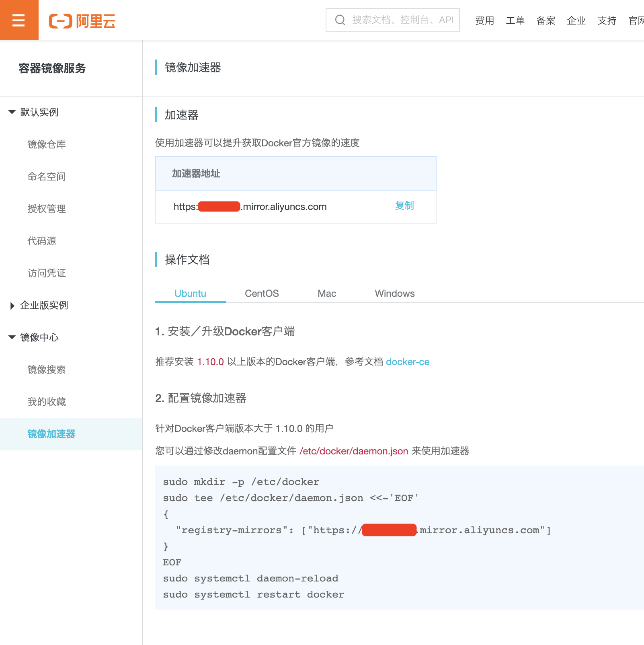Switch to the Ubuntu tab
The width and height of the screenshot is (644, 645).
click(x=190, y=294)
